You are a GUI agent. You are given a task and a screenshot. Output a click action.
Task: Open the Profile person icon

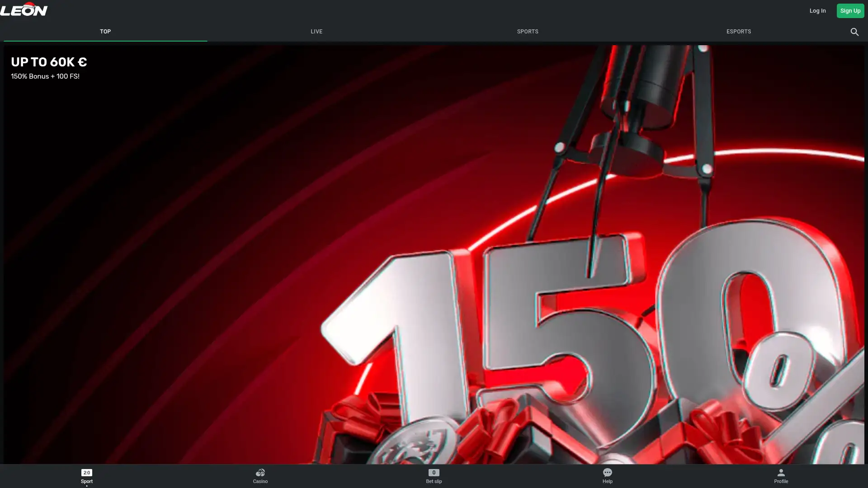click(x=781, y=473)
